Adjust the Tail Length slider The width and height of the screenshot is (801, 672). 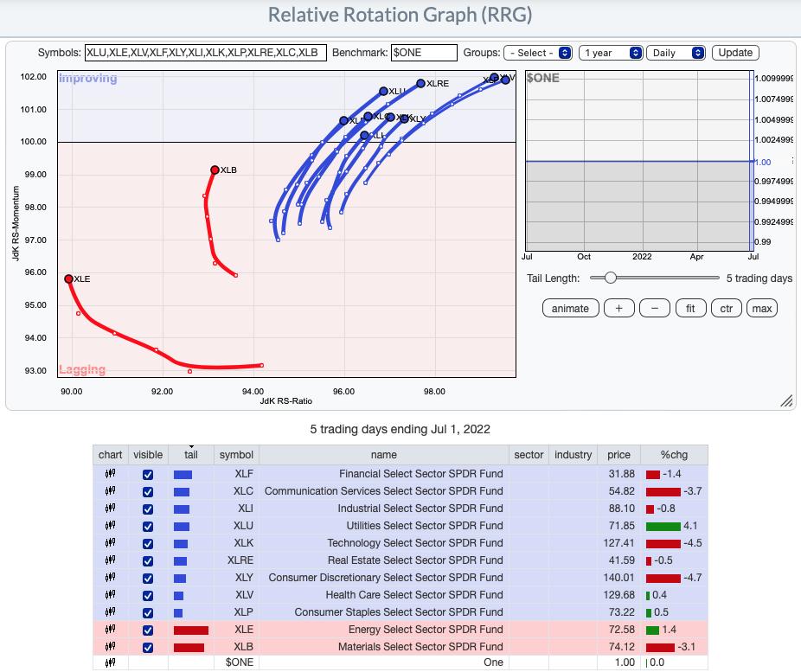click(610, 278)
